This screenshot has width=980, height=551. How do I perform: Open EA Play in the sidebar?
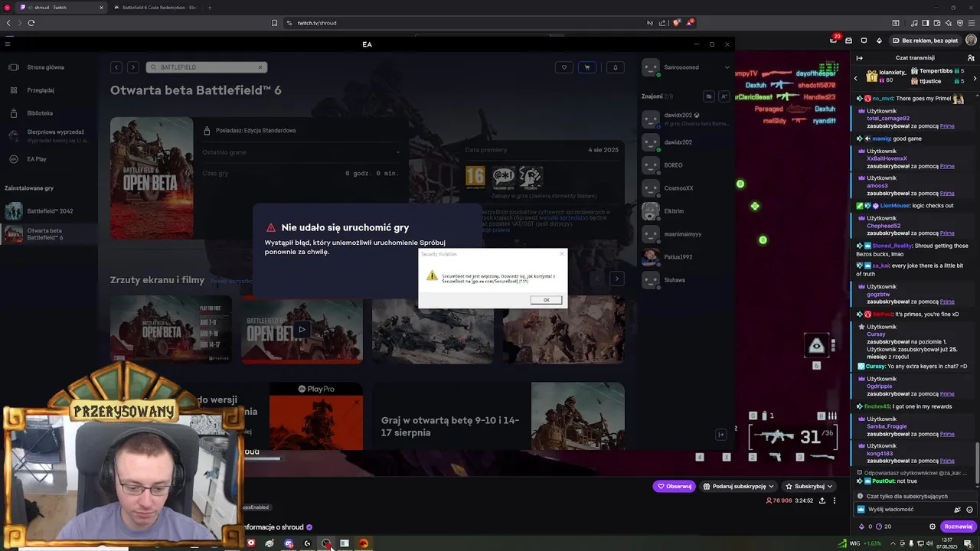(49, 159)
